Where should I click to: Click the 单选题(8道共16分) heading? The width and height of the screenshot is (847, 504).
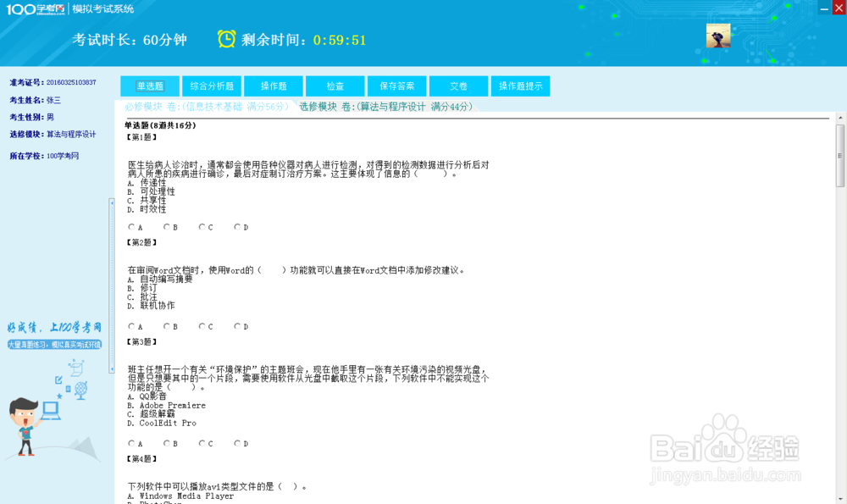point(160,125)
